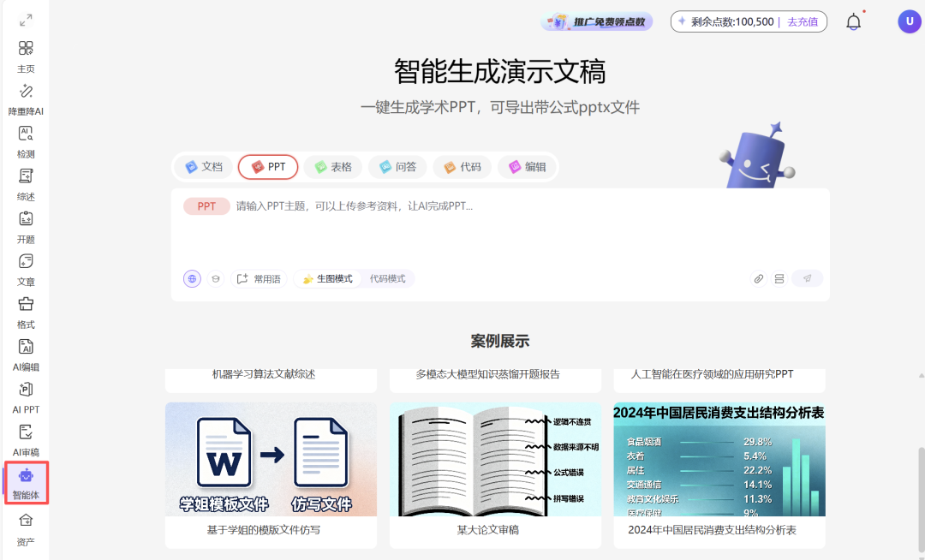Select 生图模式 image mode
This screenshot has height=560, width=925.
(x=327, y=279)
